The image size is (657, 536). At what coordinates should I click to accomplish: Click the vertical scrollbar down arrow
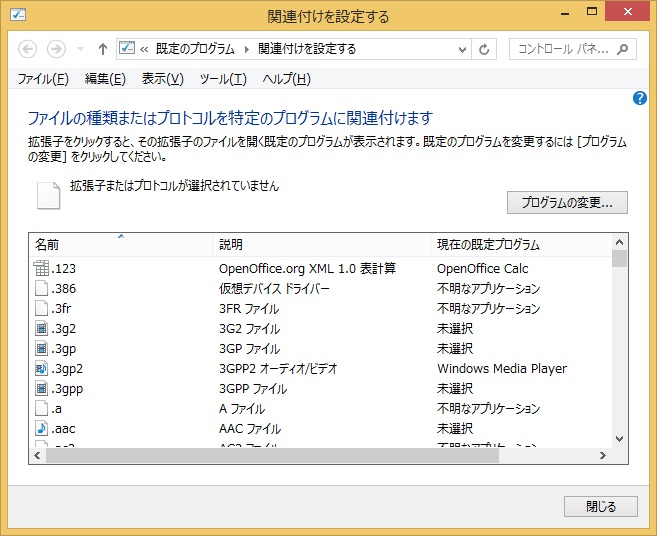click(619, 438)
